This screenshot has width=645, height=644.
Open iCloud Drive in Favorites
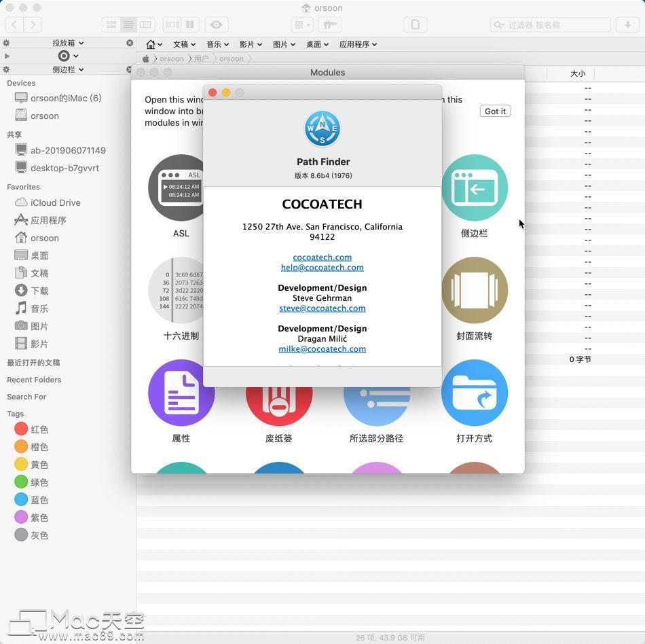48,202
